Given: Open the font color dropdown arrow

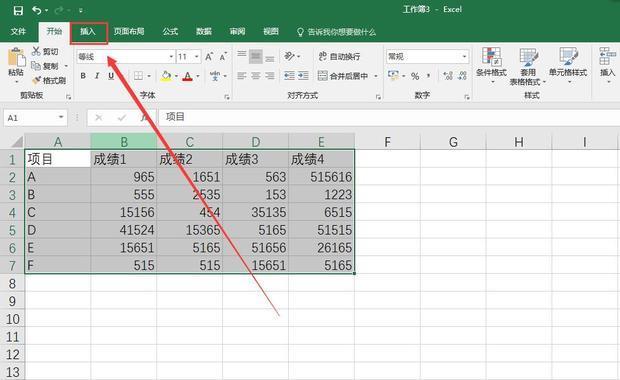Looking at the screenshot, I should [198, 76].
